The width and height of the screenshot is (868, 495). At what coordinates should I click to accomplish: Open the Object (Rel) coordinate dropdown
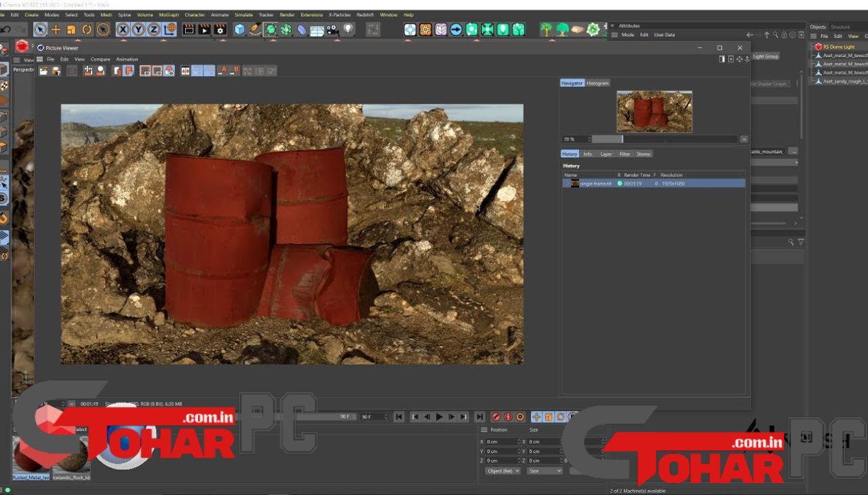pos(502,471)
